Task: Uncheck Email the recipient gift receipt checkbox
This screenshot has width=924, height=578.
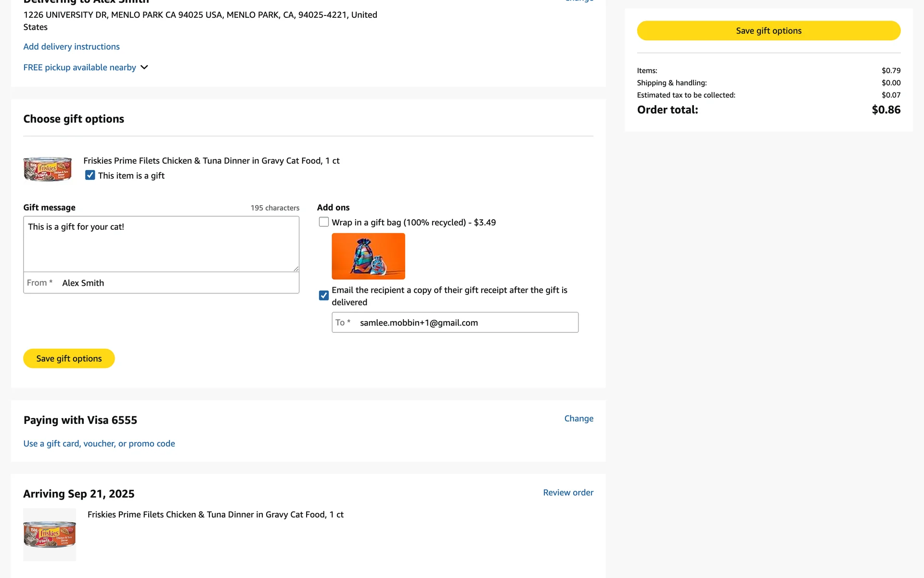Action: pos(324,295)
